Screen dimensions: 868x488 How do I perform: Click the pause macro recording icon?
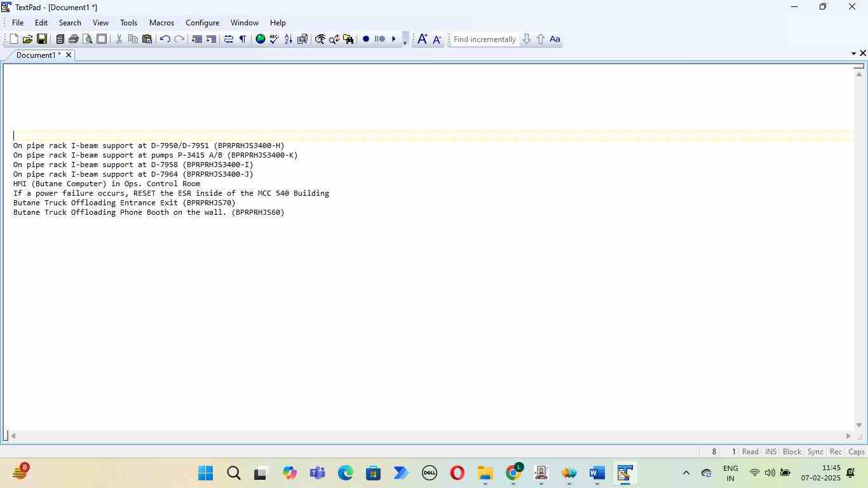(380, 39)
